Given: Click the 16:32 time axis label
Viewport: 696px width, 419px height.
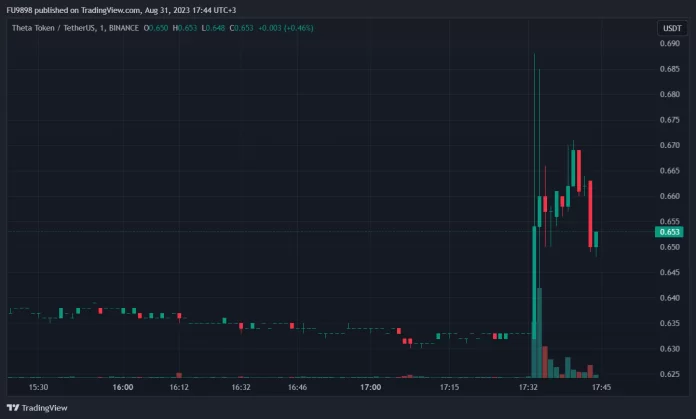Looking at the screenshot, I should (240, 386).
